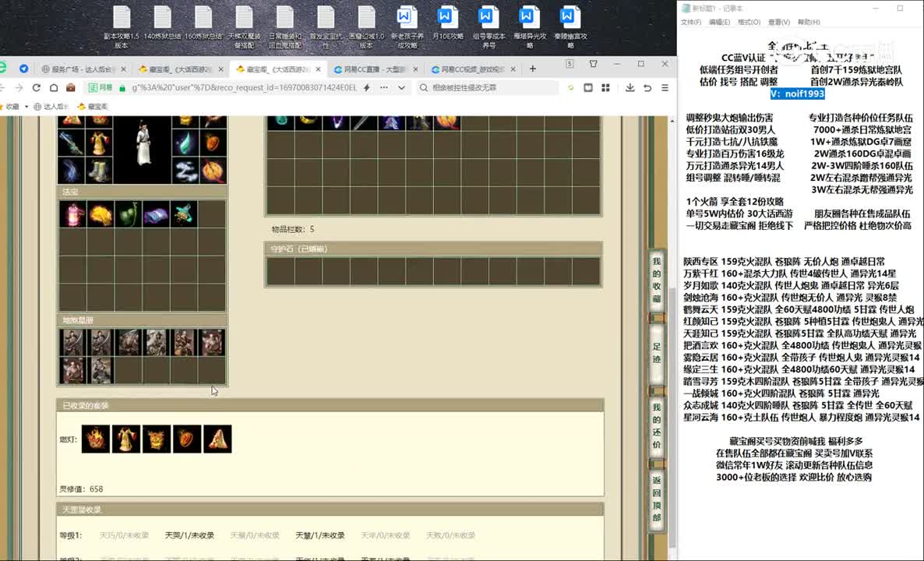Switch to the 服务广场 - 达人后台 tab
Image resolution: width=924 pixels, height=561 pixels.
(83, 69)
